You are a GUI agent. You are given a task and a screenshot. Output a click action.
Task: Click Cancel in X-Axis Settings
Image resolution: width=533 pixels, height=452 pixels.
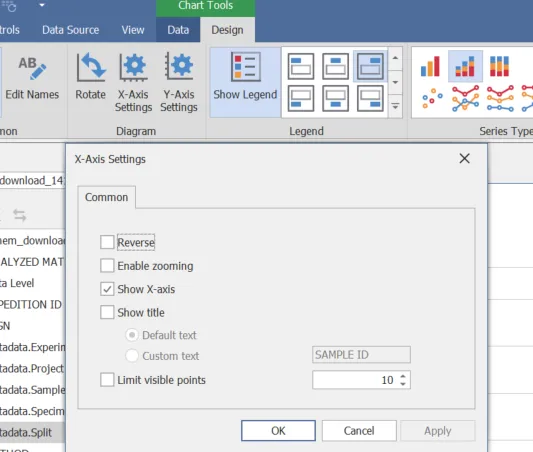click(x=359, y=431)
